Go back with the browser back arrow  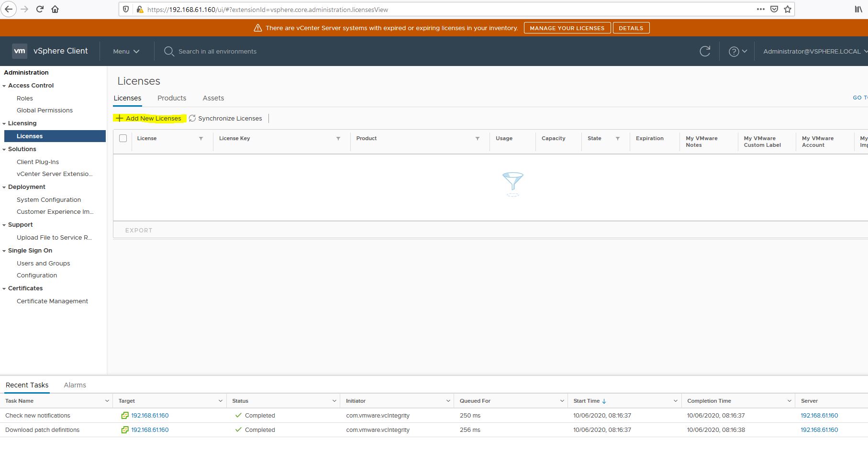click(9, 9)
